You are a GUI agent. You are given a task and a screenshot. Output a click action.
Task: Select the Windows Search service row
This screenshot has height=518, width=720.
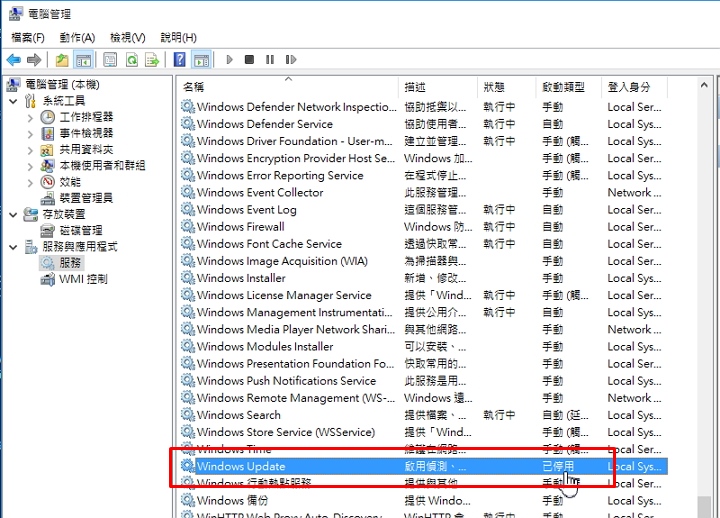click(423, 415)
